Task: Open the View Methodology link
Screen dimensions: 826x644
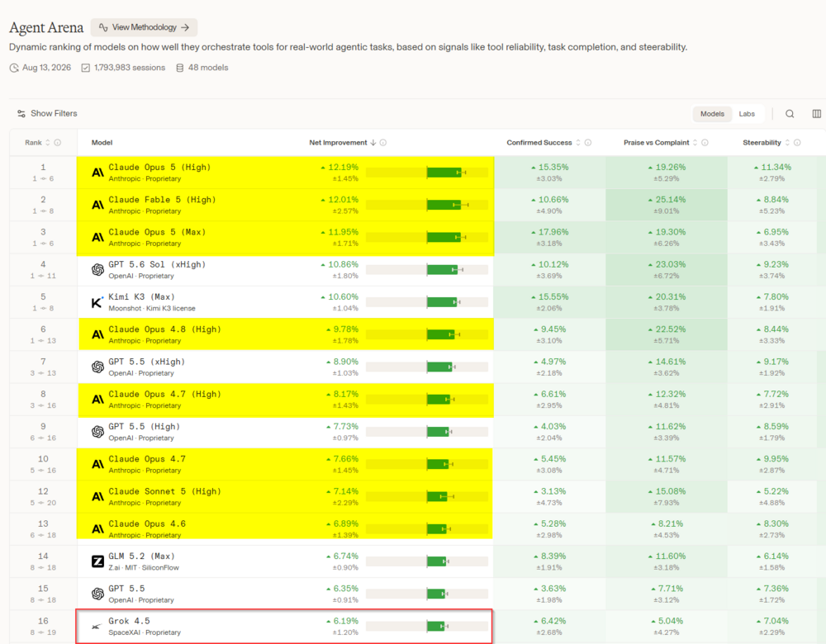Action: (x=144, y=27)
